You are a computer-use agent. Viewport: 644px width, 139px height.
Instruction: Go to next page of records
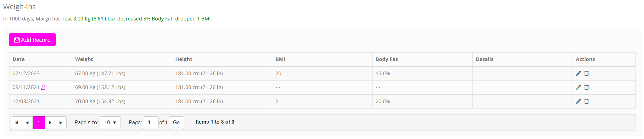pyautogui.click(x=50, y=123)
